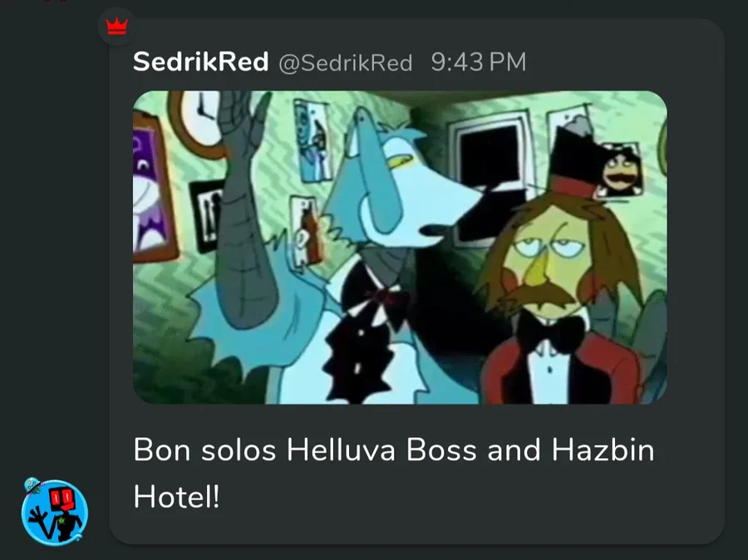The image size is (748, 560).
Task: Click the mustached face portrait on the wall
Action: (x=620, y=169)
